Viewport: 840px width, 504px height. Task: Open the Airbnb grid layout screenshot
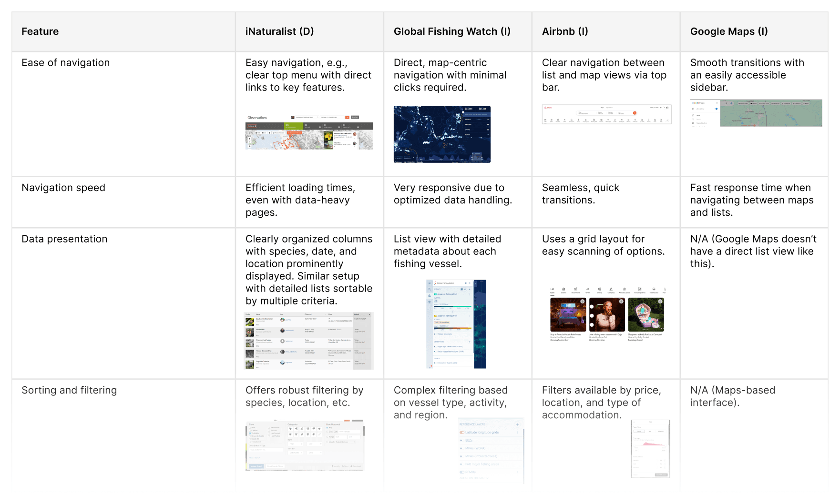[x=607, y=314]
